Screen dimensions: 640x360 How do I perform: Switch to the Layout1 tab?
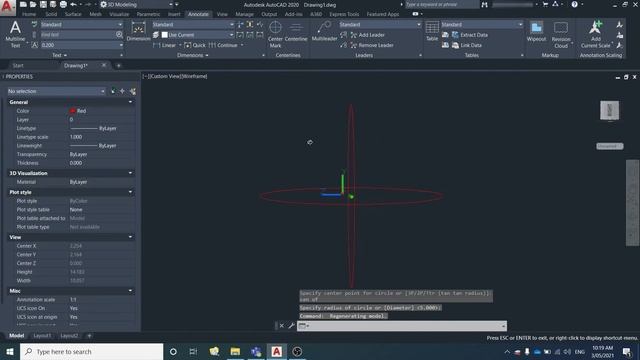(x=42, y=336)
